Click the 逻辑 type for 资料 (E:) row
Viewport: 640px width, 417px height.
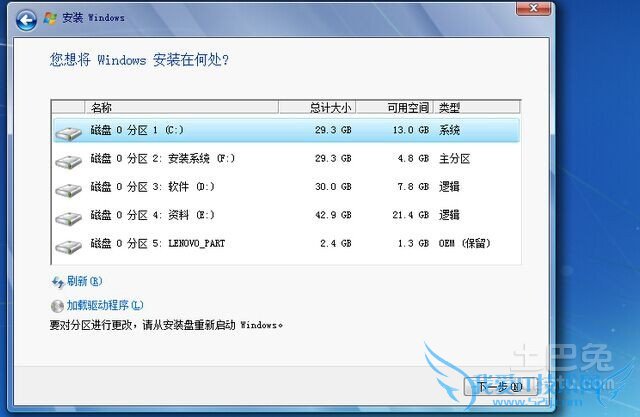pos(449,215)
